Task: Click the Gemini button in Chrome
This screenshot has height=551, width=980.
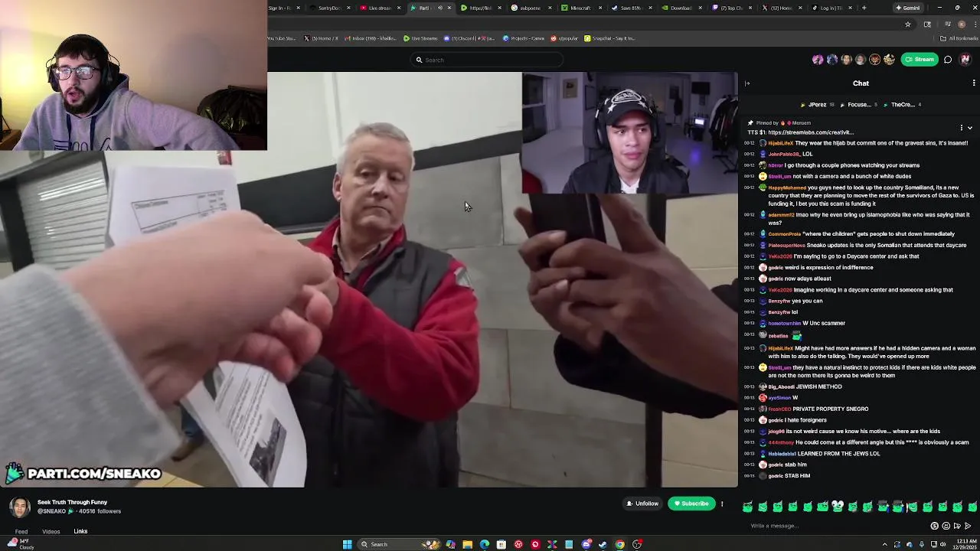Action: tap(907, 8)
